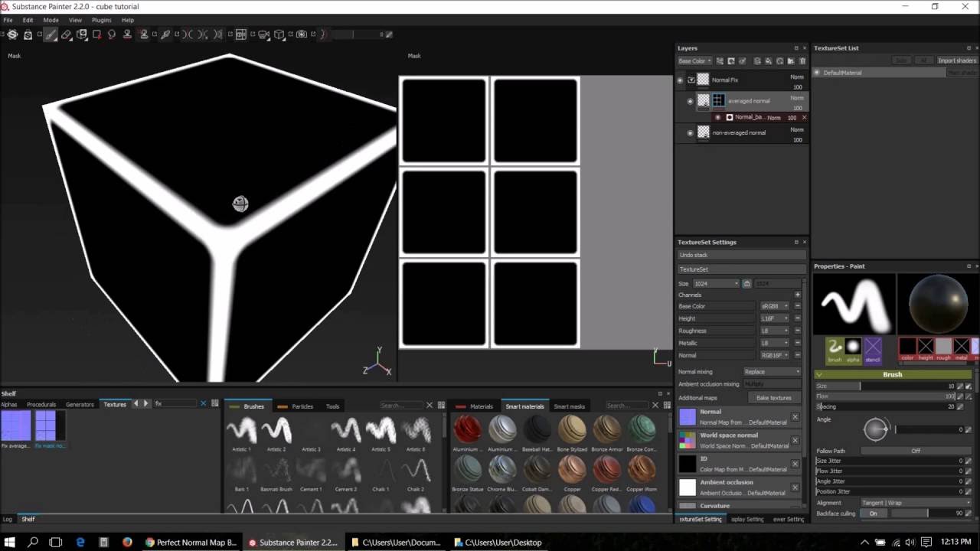Open the Base Color sRGB8 format dropdown
Screen dimensions: 980x551
point(774,306)
